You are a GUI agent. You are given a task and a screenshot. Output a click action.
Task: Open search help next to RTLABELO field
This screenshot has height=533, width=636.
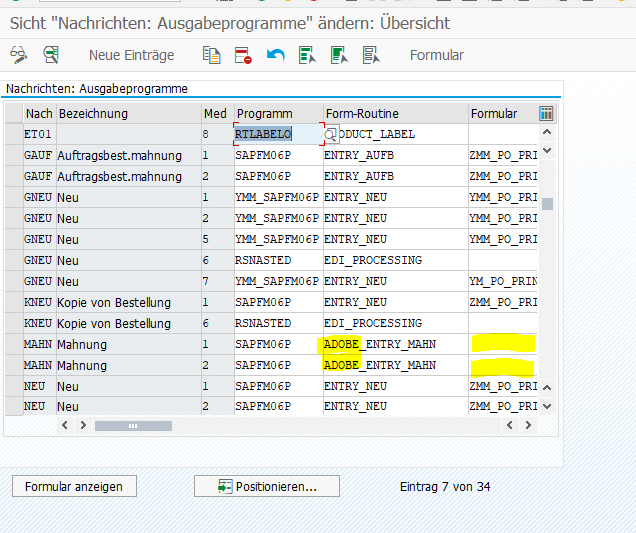[331, 134]
